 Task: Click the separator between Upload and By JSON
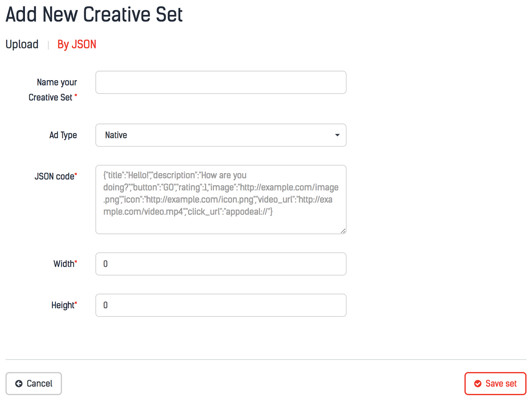pyautogui.click(x=48, y=45)
